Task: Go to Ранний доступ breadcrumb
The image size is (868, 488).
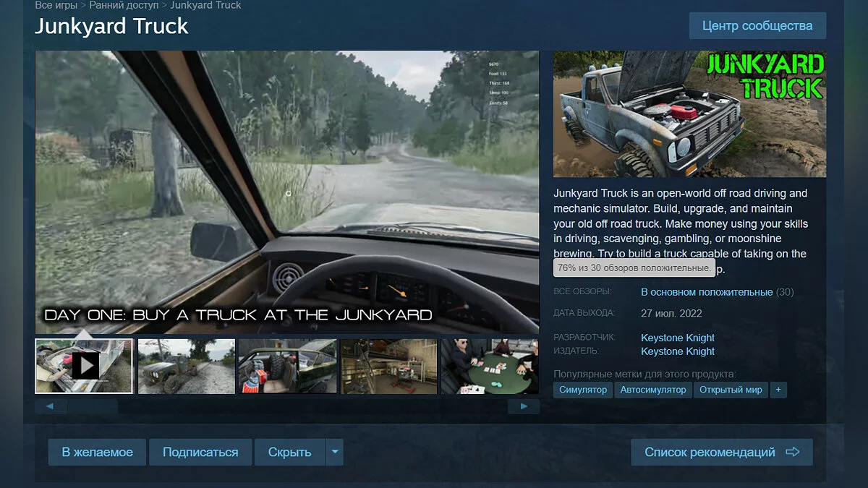Action: pyautogui.click(x=123, y=5)
